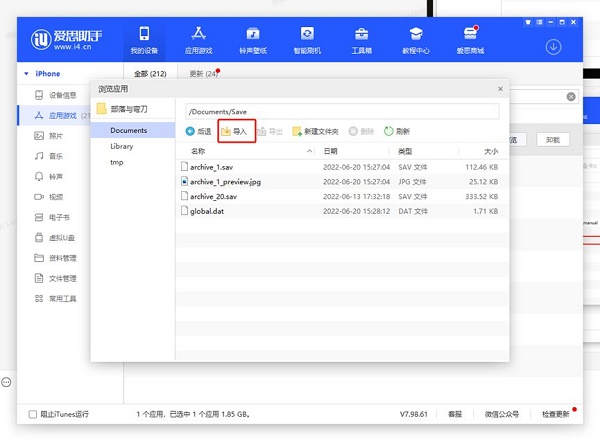Clear the search field with the X icon
Viewport: 600px width, 441px height.
(571, 96)
